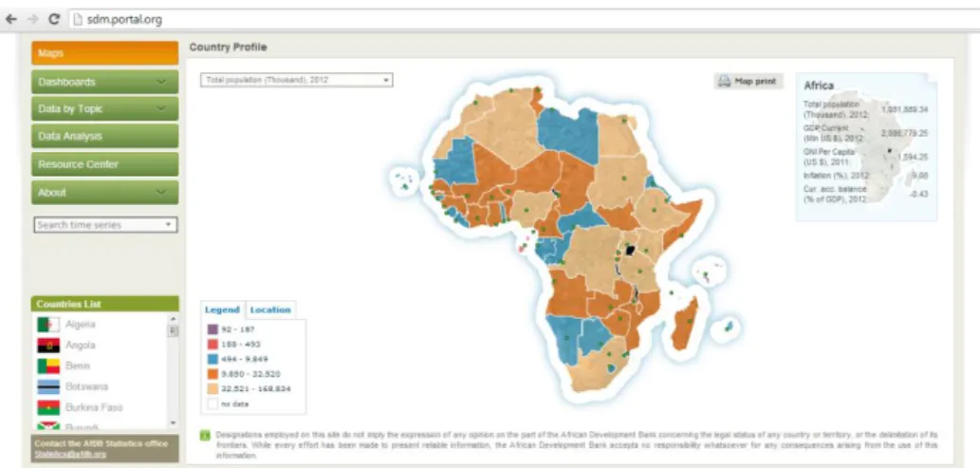This screenshot has height=468, width=980.
Task: Reload the page with refresh icon
Action: (x=54, y=19)
